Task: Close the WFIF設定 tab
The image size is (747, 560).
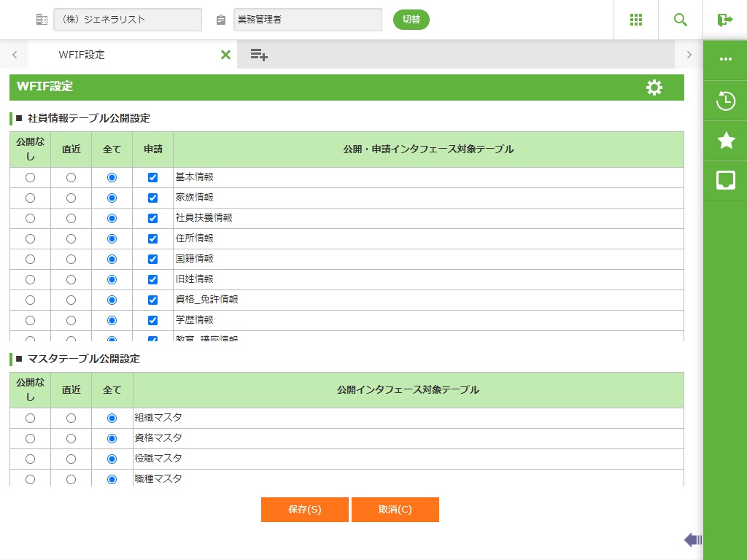Action: tap(225, 55)
